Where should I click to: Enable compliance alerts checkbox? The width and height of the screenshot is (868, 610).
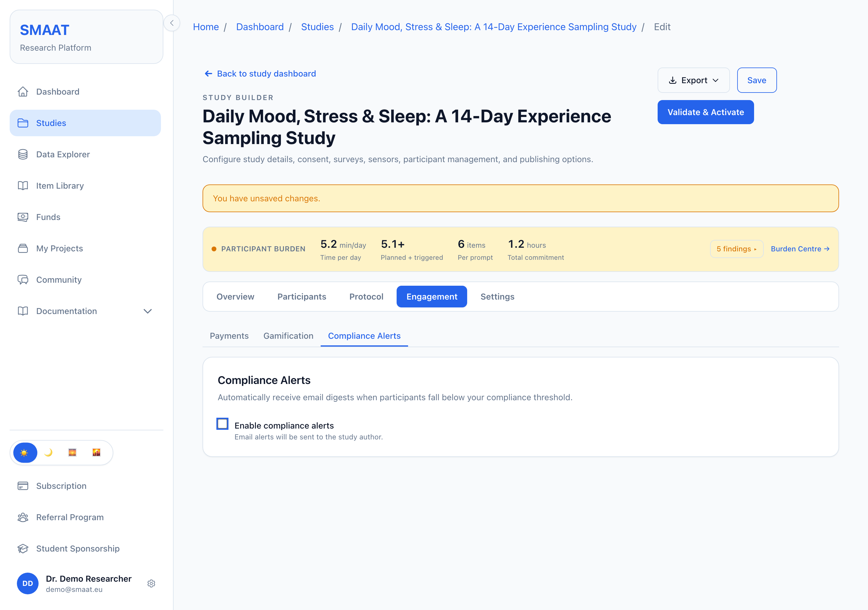click(222, 424)
